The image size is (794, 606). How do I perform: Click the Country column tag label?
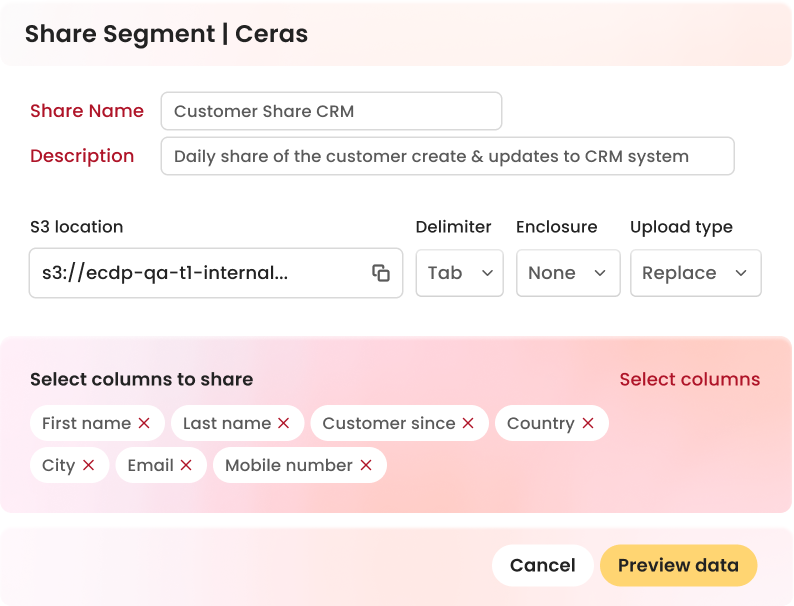pos(540,424)
